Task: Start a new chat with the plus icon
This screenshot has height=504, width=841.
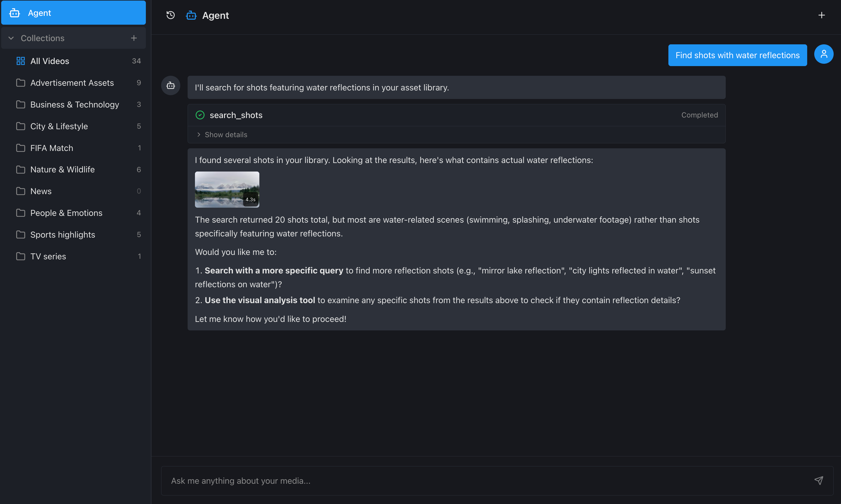Action: point(822,15)
